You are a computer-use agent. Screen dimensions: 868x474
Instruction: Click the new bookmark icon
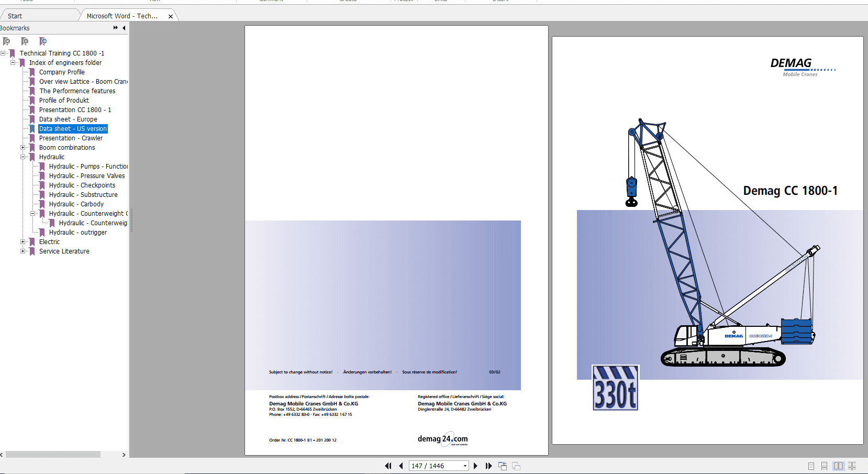[x=24, y=41]
